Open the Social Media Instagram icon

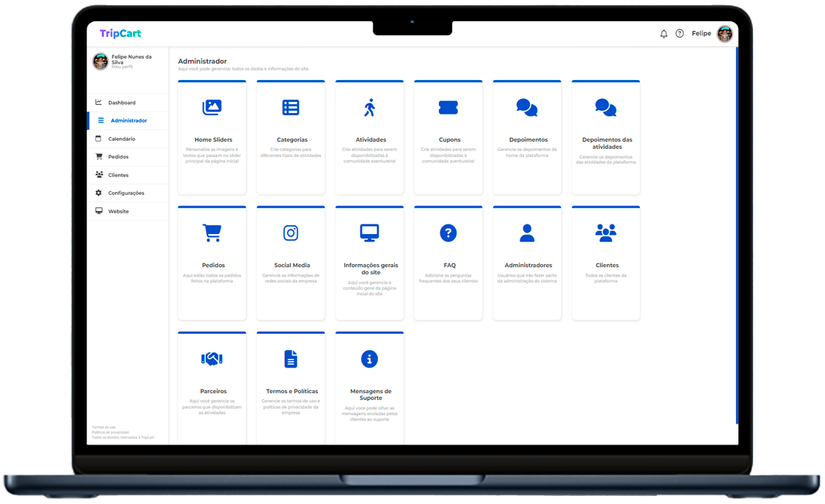[291, 233]
